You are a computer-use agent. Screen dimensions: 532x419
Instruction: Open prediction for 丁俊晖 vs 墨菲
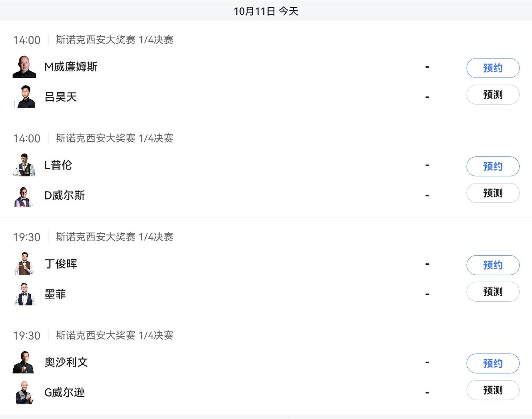[492, 292]
